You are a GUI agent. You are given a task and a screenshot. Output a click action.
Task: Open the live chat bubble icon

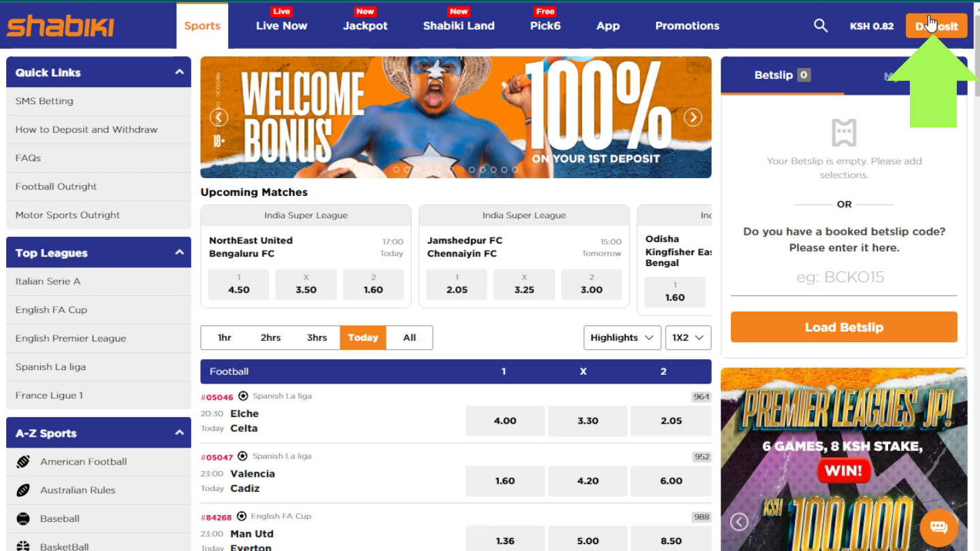point(938,527)
